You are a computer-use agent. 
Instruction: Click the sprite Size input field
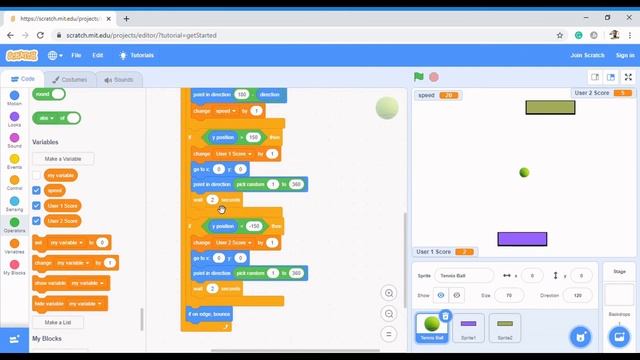[x=509, y=295]
